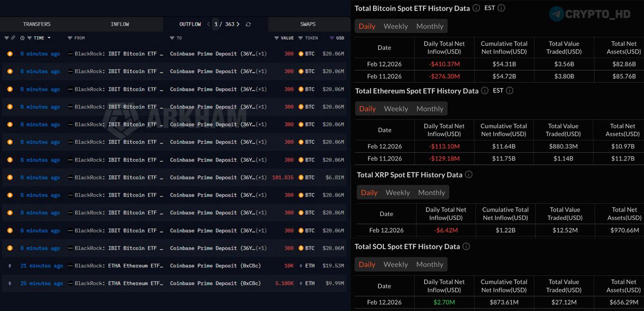Open BlackRock IBIT sender in the 101.835 BTC row
The image size is (644, 311).
[x=119, y=177]
